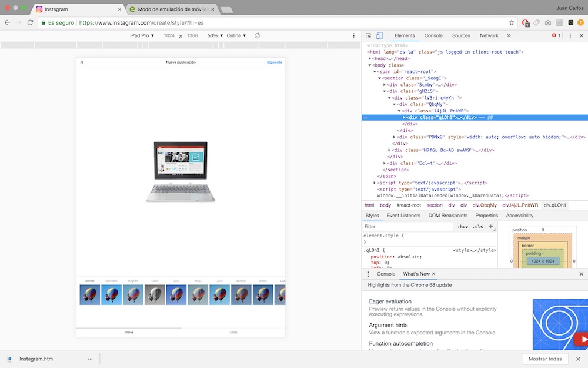The image size is (588, 368).
Task: Open the Event Listeners tab
Action: (x=403, y=216)
